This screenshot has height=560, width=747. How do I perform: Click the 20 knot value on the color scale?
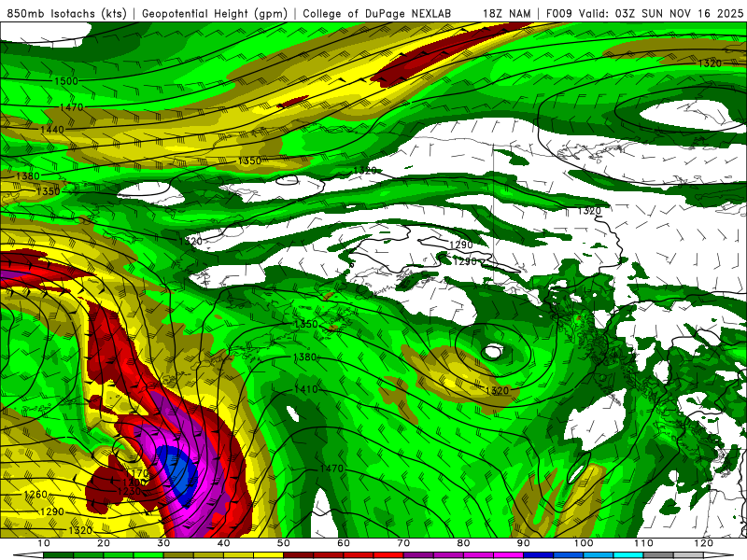[104, 543]
